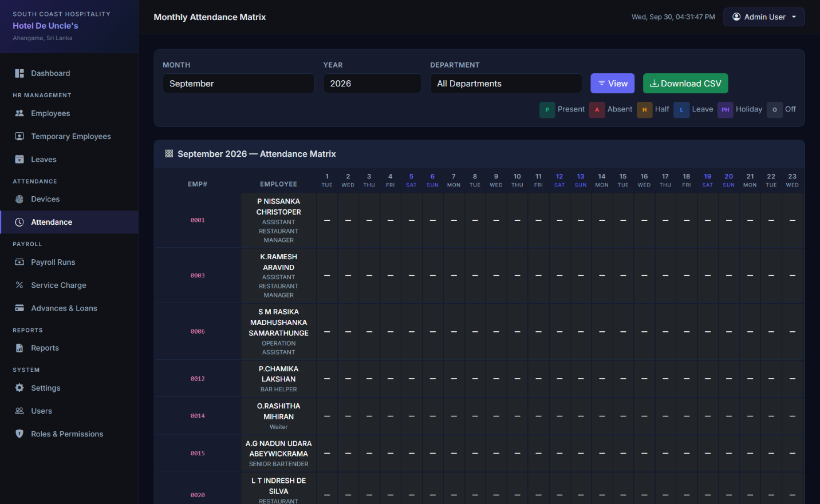Expand the All Departments dropdown
This screenshot has width=820, height=504.
[506, 84]
